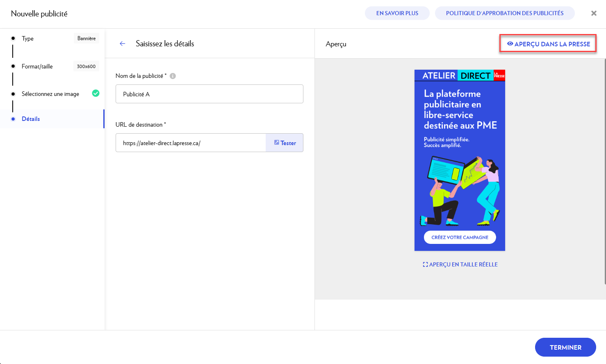Screen dimensions: 606x364
Task: Click the Nom de la publicité text field
Action: [x=209, y=94]
